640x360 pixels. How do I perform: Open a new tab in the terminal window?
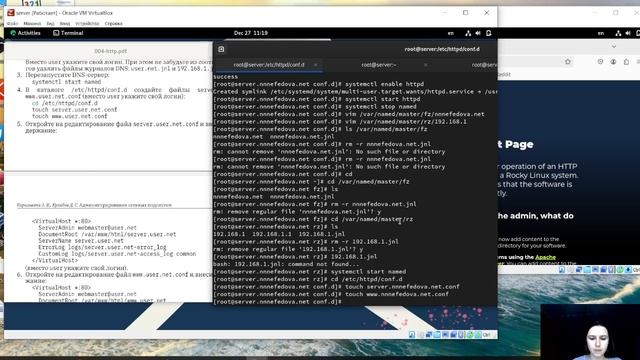click(221, 49)
